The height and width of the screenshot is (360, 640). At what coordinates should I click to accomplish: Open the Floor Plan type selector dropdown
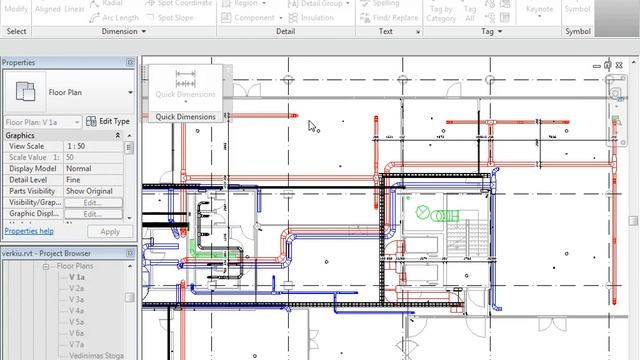point(130,92)
